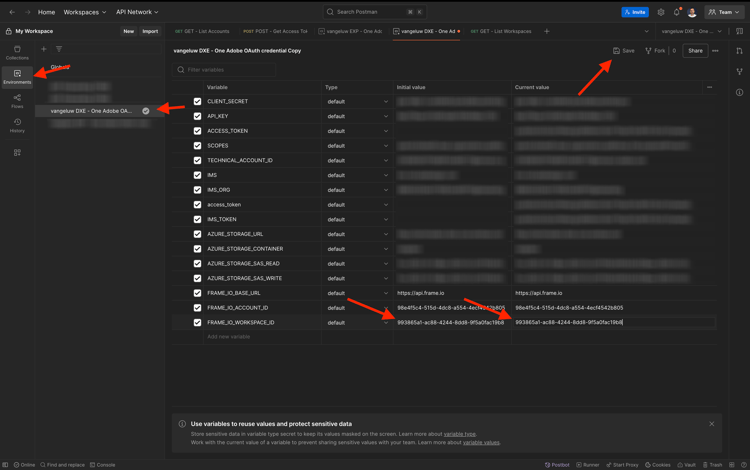Open the Environments sidebar panel
Image resolution: width=750 pixels, height=470 pixels.
click(17, 77)
